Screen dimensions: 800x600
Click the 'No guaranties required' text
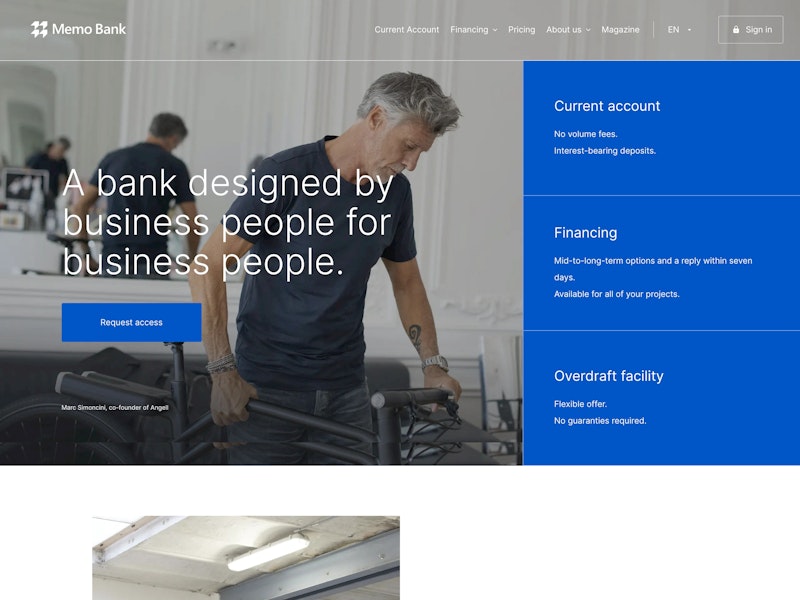(x=600, y=421)
